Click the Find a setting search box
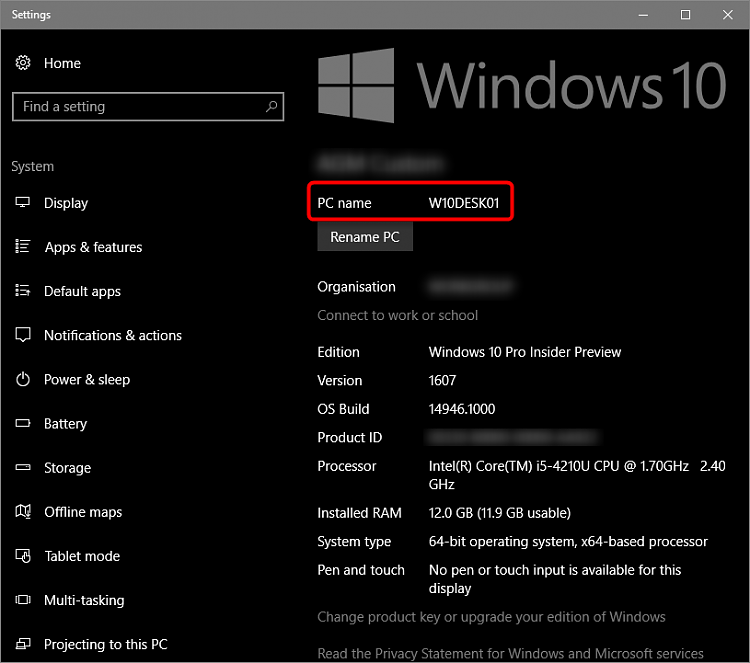This screenshot has width=750, height=663. [x=148, y=106]
